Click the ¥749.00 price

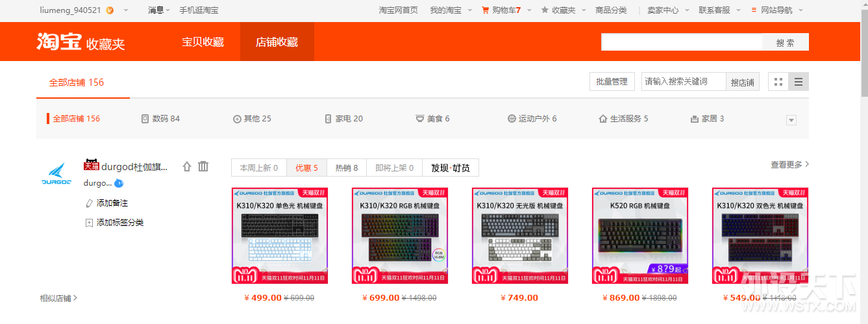pyautogui.click(x=519, y=298)
